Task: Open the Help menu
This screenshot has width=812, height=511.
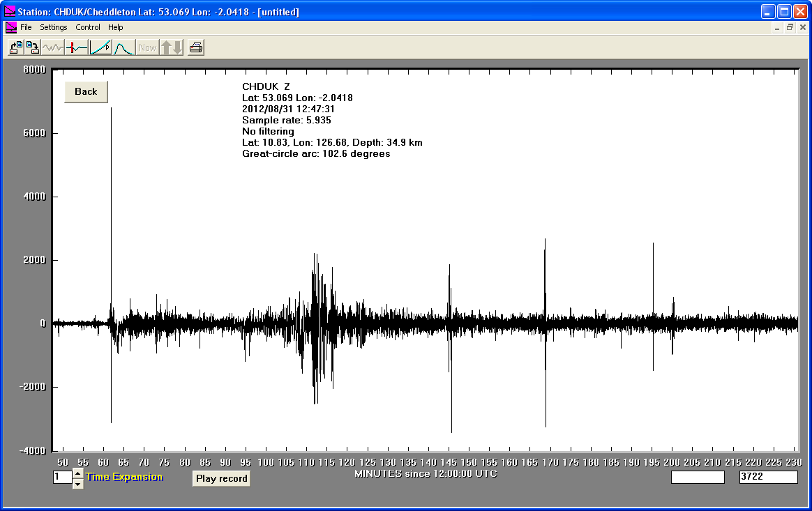Action: click(116, 27)
